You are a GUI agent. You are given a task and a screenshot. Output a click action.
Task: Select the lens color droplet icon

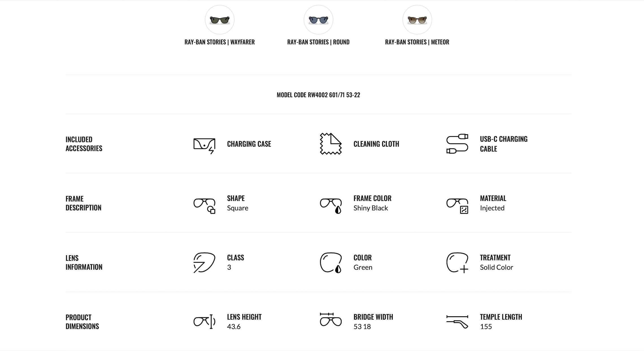point(330,263)
